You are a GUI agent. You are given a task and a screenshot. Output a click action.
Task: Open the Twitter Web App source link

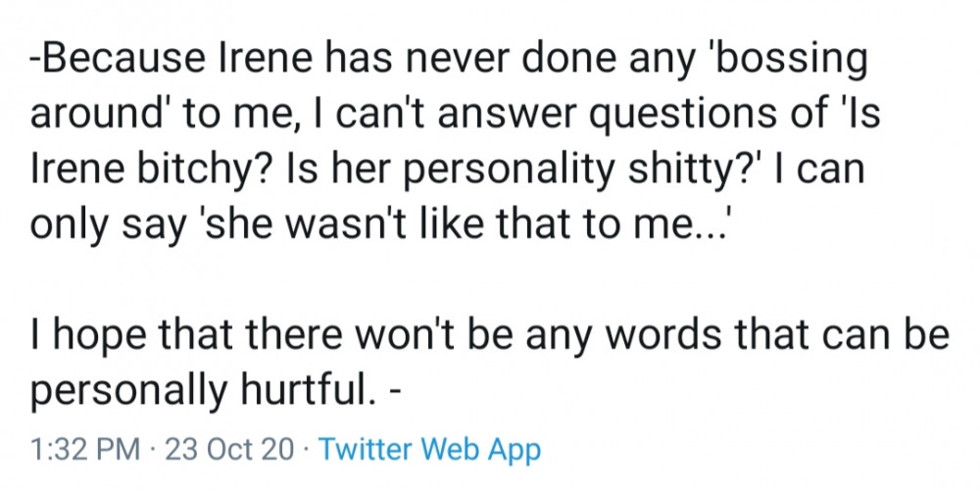(x=429, y=450)
